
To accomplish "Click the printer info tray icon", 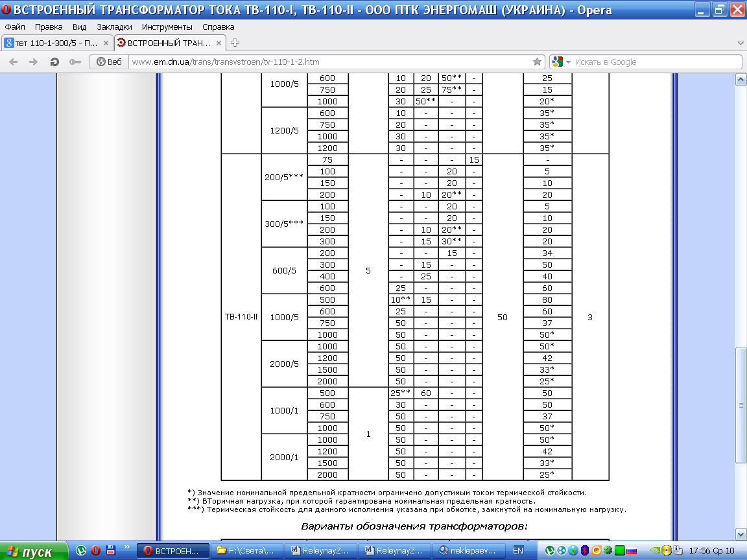I will 678,551.
